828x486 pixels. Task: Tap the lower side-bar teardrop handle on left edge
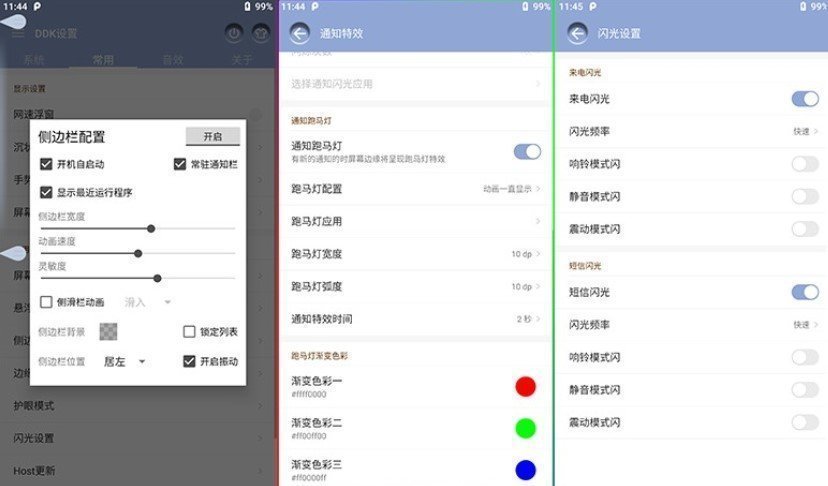click(13, 254)
